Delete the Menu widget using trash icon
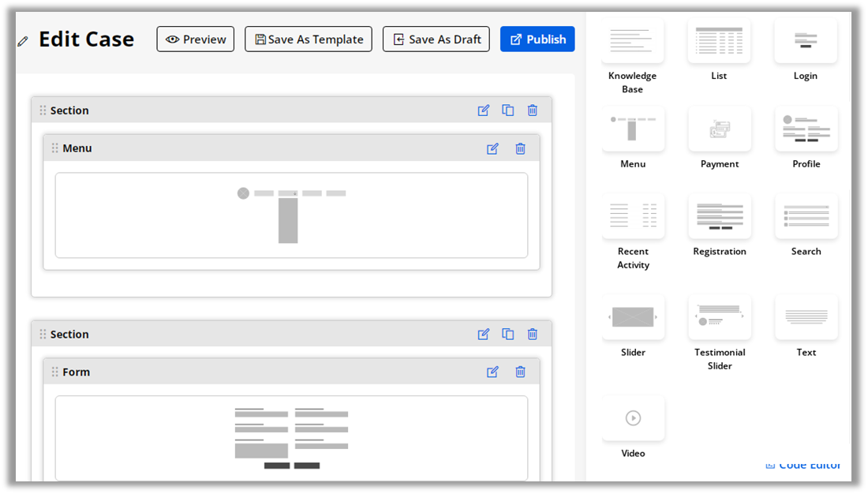 point(520,148)
